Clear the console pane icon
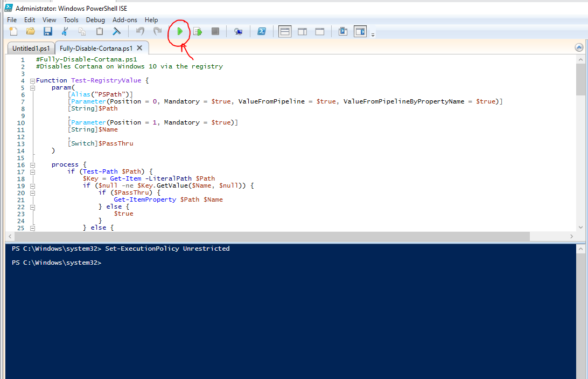The image size is (588, 379). coord(117,32)
